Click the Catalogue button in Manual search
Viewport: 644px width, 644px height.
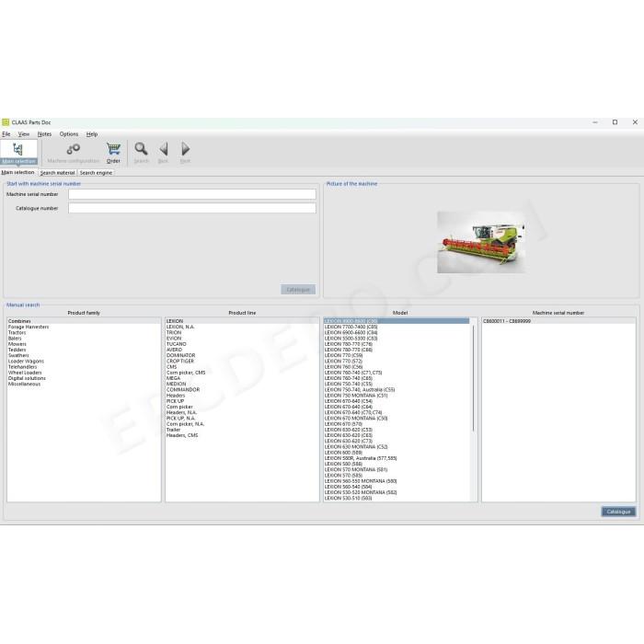(618, 512)
